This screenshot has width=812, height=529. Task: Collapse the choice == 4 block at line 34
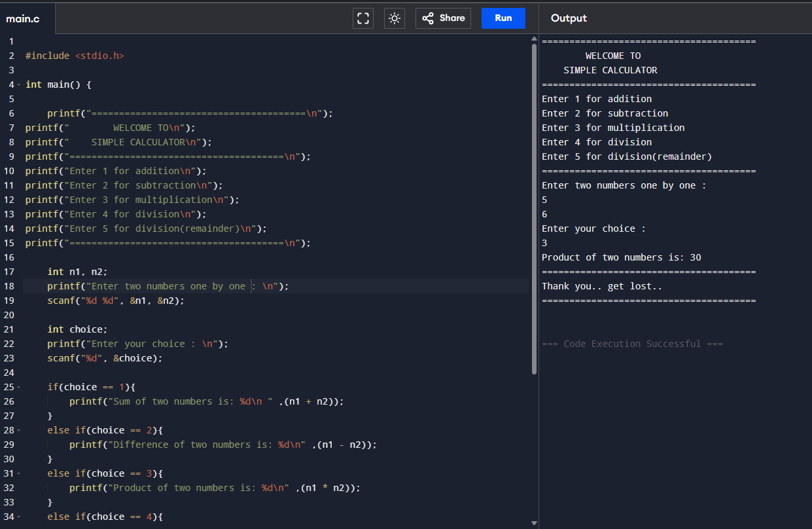(x=19, y=517)
